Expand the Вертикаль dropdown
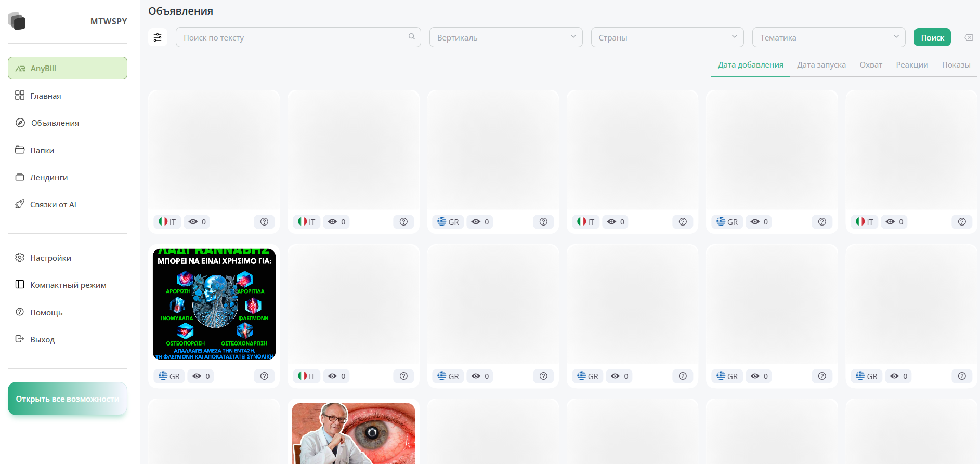 point(505,37)
